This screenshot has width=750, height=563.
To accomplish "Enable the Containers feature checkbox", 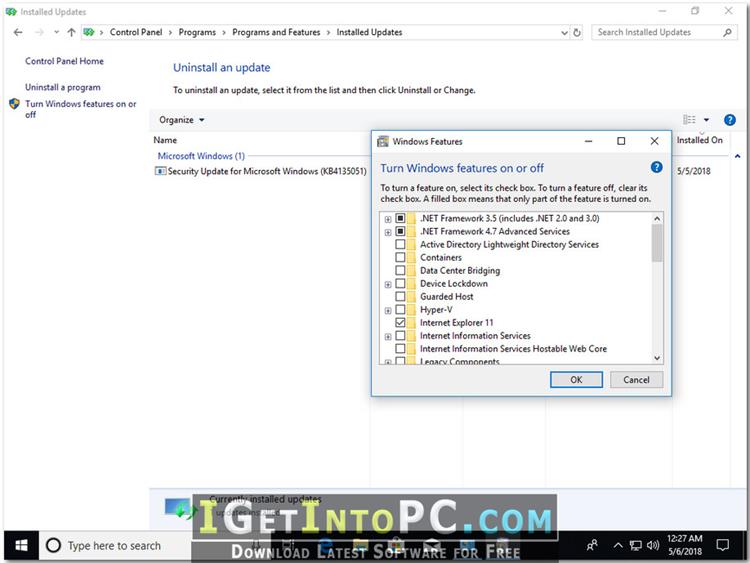I will tap(400, 257).
